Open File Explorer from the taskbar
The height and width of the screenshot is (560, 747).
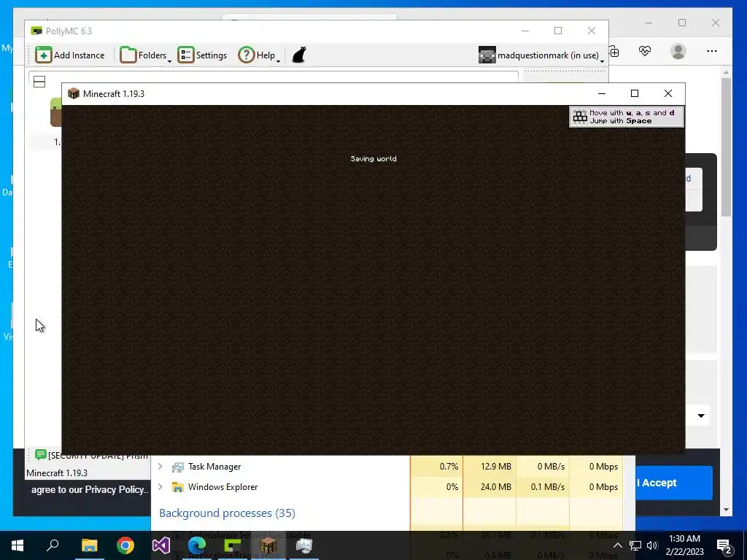tap(89, 545)
